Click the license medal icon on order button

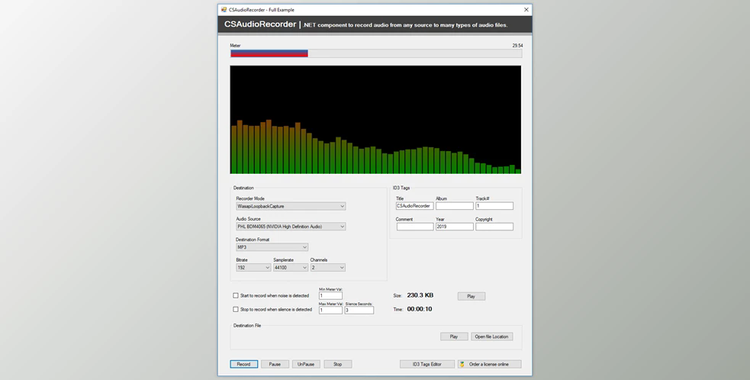click(x=463, y=364)
